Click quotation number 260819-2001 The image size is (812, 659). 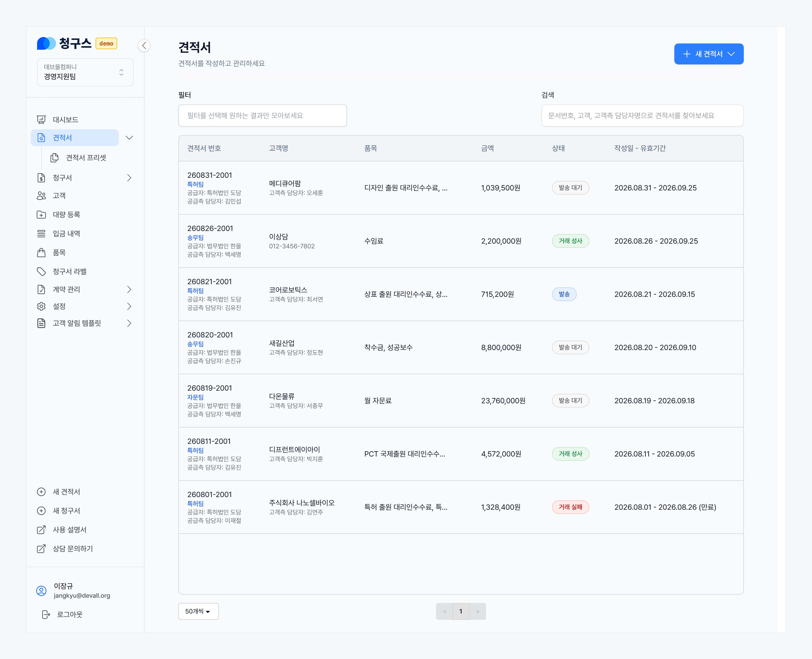click(x=209, y=388)
